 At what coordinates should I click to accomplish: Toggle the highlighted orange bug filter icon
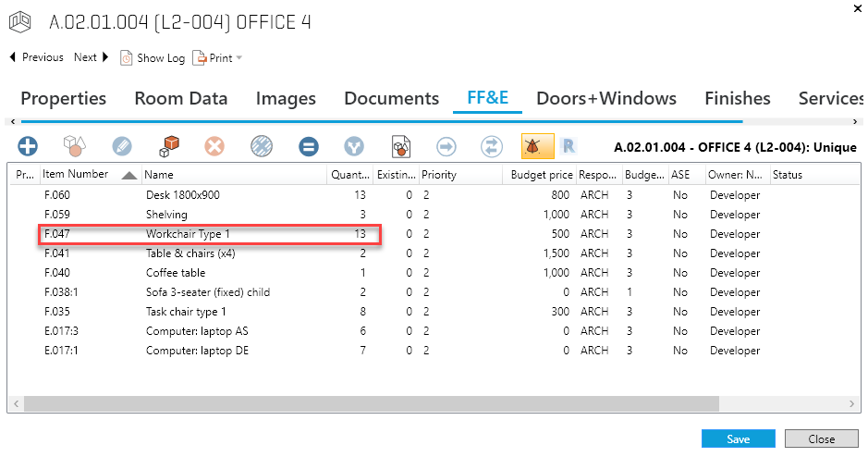tap(532, 145)
